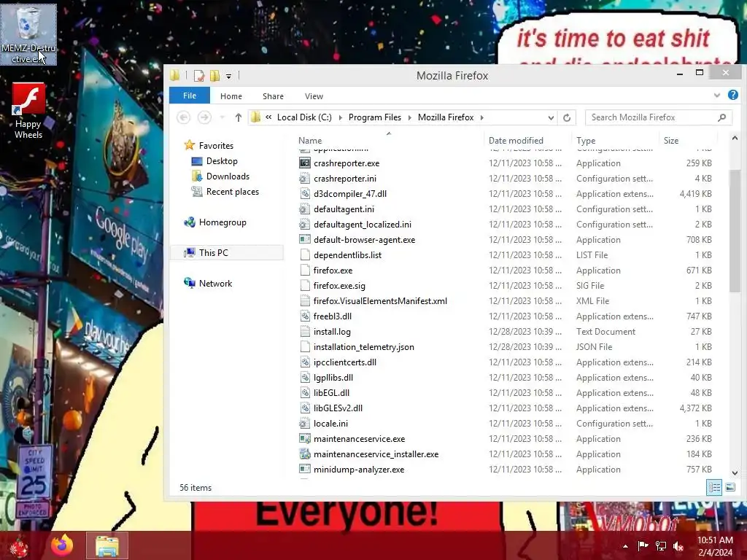Select firefox.exe file
This screenshot has height=560, width=747.
(333, 271)
